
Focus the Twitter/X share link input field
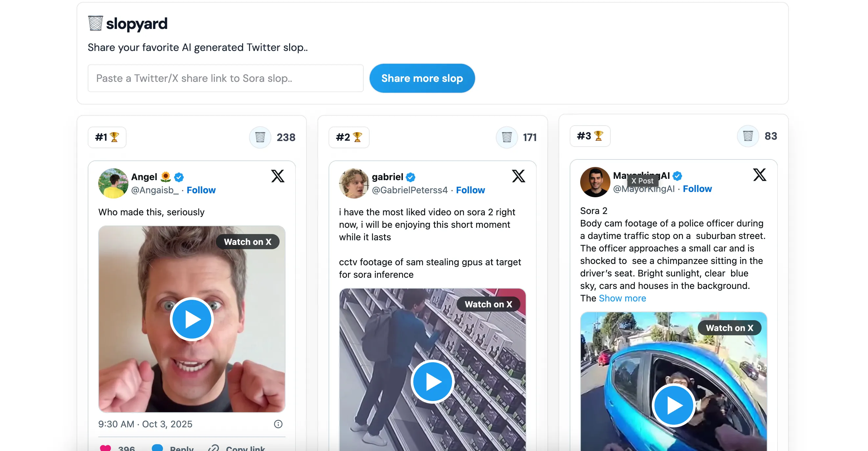[x=225, y=78]
